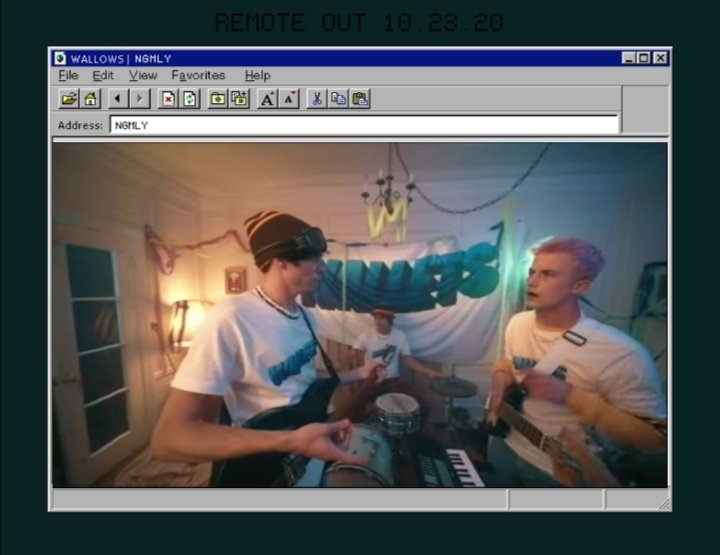The image size is (720, 555).
Task: Click the Back arrow button
Action: click(x=118, y=99)
